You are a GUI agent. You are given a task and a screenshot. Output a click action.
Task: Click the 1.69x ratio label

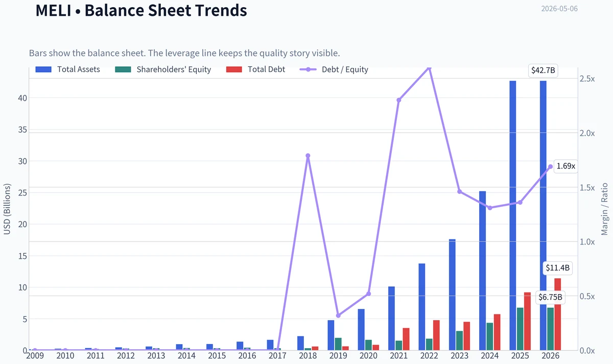pyautogui.click(x=565, y=166)
